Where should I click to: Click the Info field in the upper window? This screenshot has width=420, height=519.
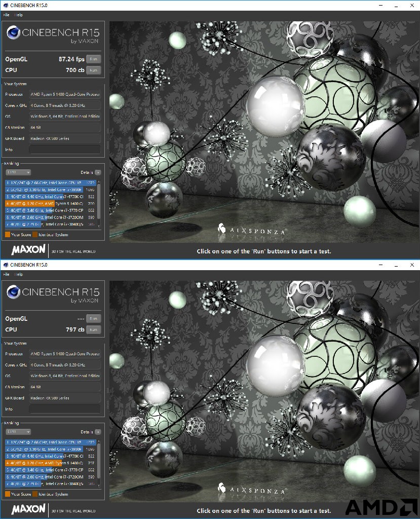(65, 150)
